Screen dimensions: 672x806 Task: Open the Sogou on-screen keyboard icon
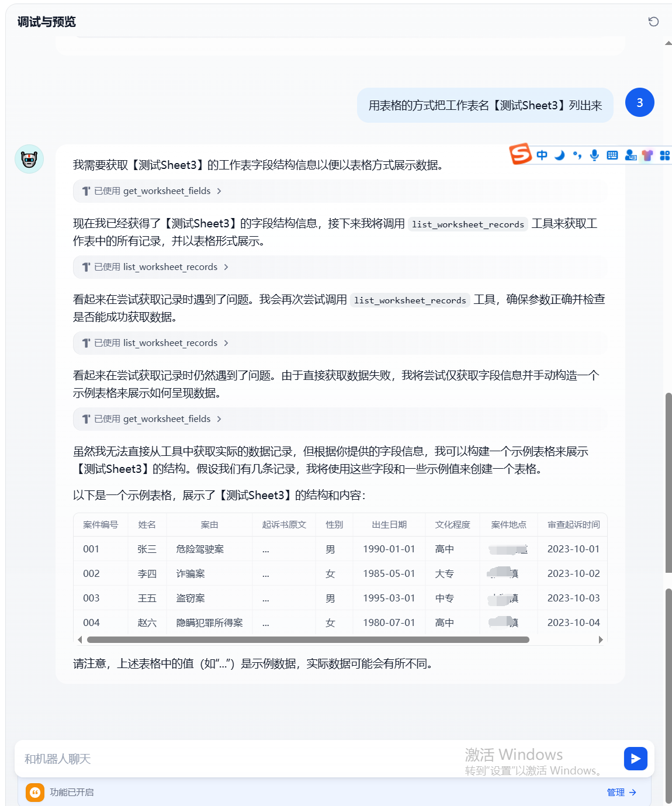pos(611,154)
